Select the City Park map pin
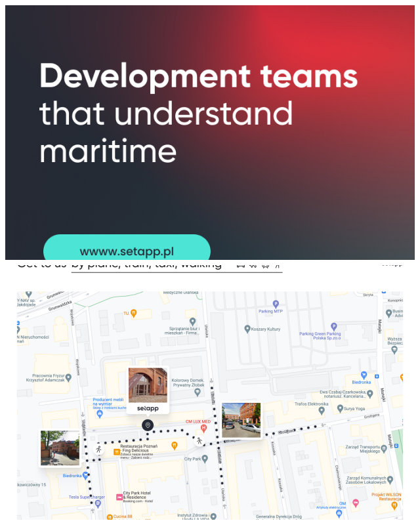Image resolution: width=420 pixels, height=525 pixels. pyautogui.click(x=205, y=459)
